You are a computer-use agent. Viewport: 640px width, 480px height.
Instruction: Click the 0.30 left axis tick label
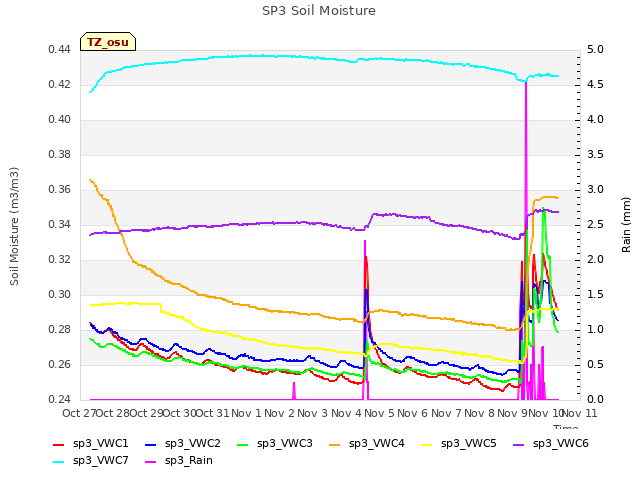tap(59, 295)
